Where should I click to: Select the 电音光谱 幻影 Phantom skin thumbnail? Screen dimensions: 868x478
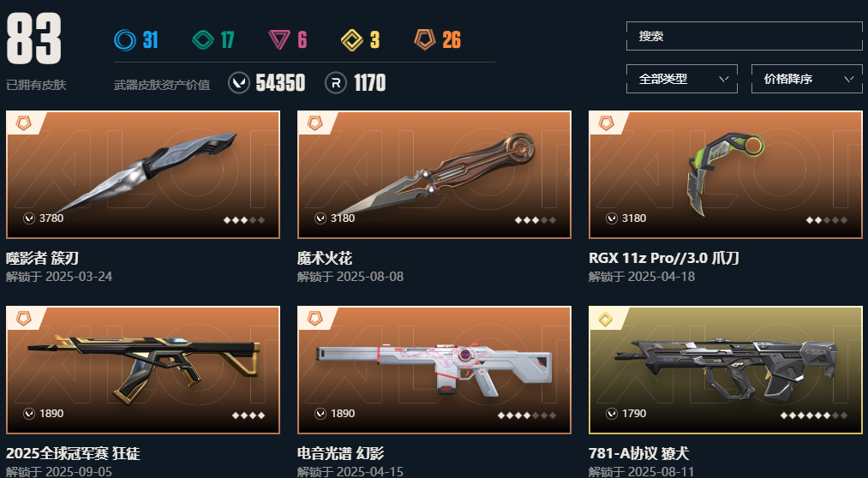click(x=434, y=370)
